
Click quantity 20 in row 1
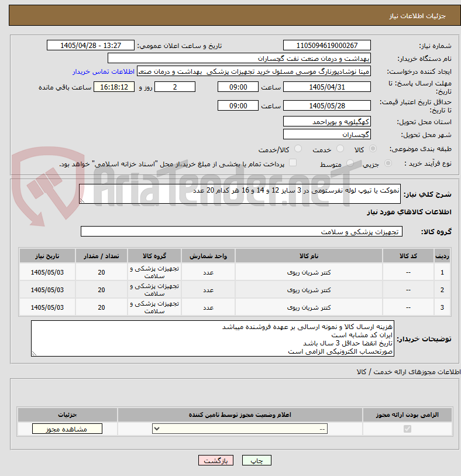[101, 273]
